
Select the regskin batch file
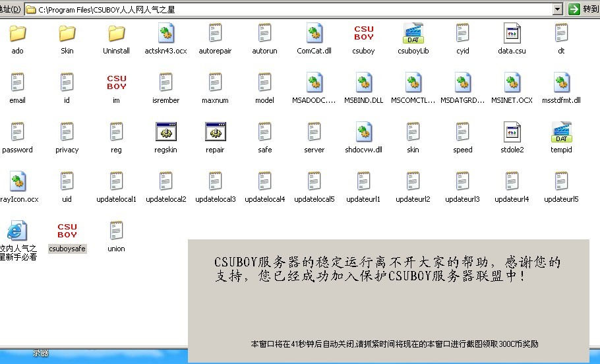(165, 132)
